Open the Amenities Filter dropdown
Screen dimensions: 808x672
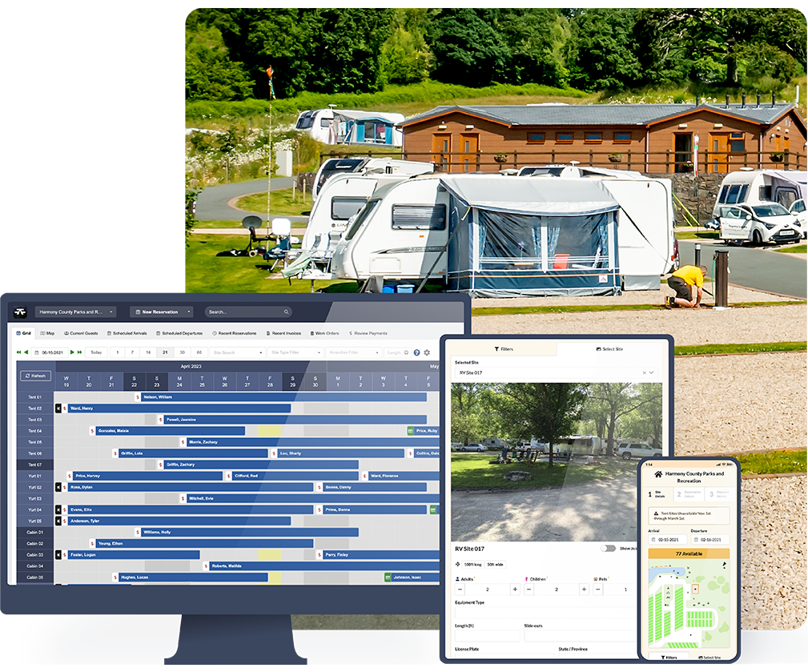(353, 352)
